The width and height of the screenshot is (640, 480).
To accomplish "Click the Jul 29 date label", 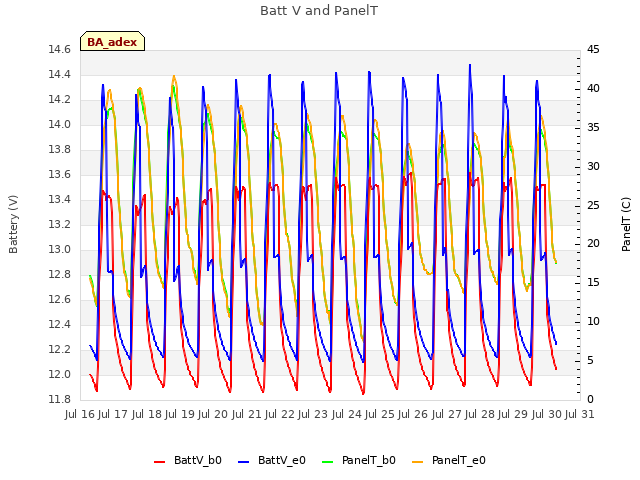I will pyautogui.click(x=513, y=415).
